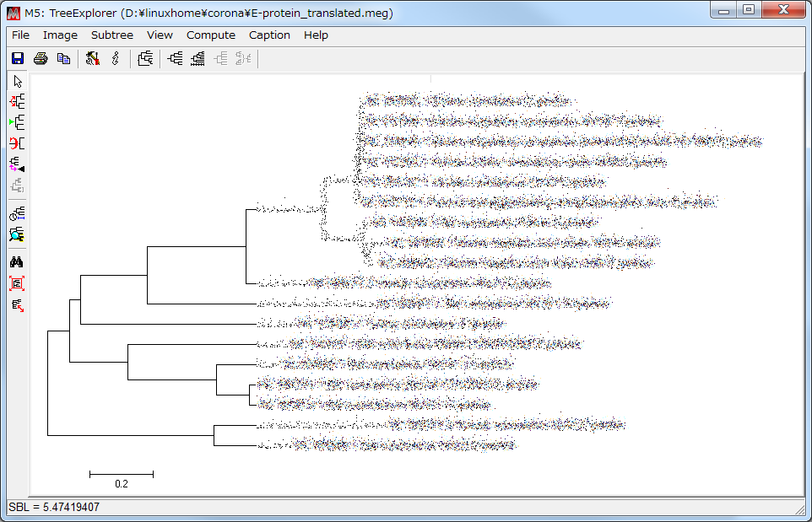Open the tree options (hammer and wrench) icon
The image size is (812, 522).
coord(93,59)
